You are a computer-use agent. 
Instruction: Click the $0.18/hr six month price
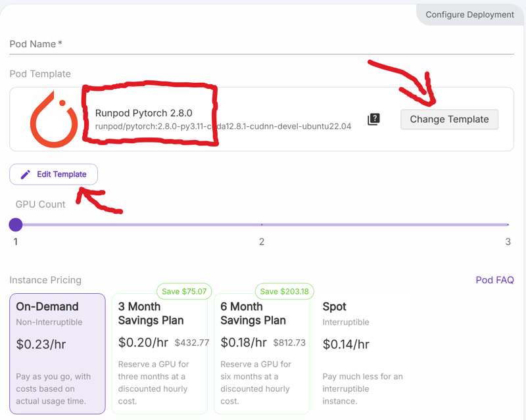point(243,342)
